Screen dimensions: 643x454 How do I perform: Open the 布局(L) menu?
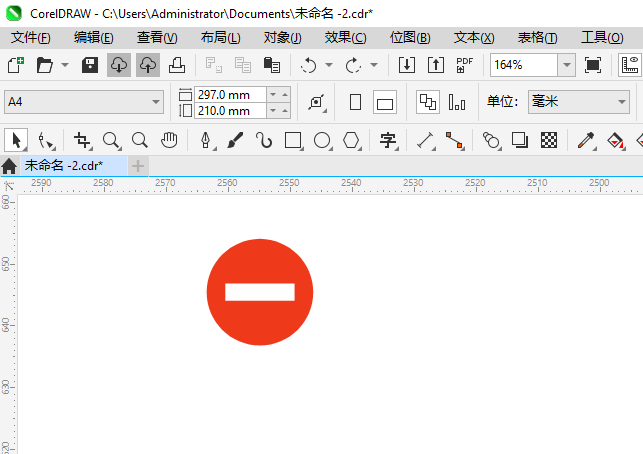coord(220,38)
